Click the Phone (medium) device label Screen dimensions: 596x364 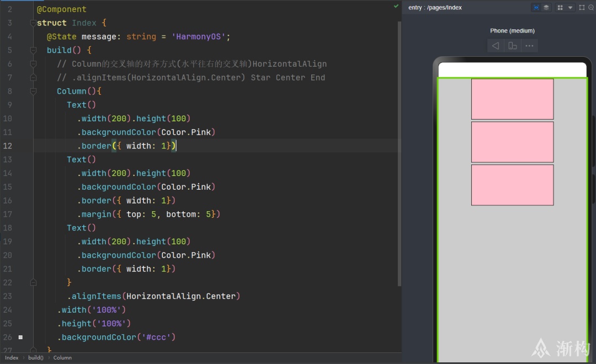pyautogui.click(x=512, y=31)
